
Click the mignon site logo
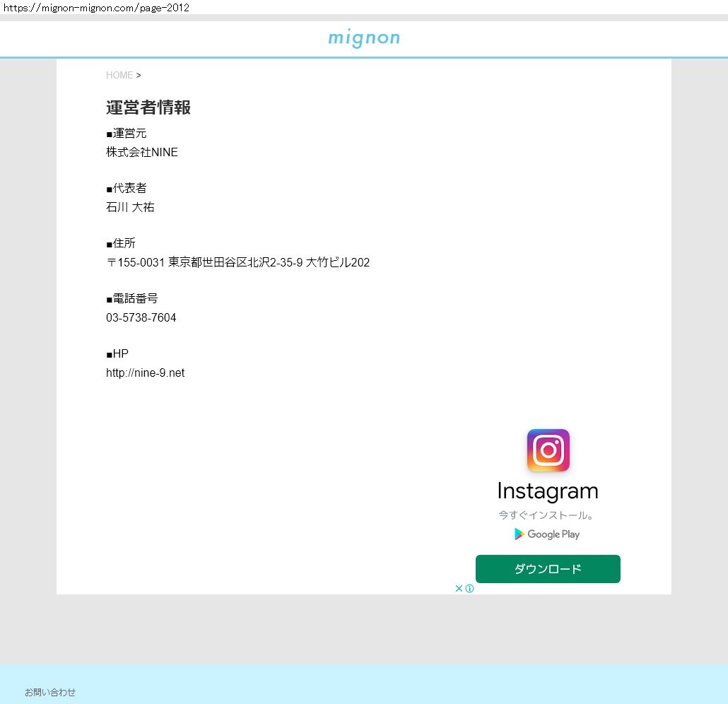363,37
